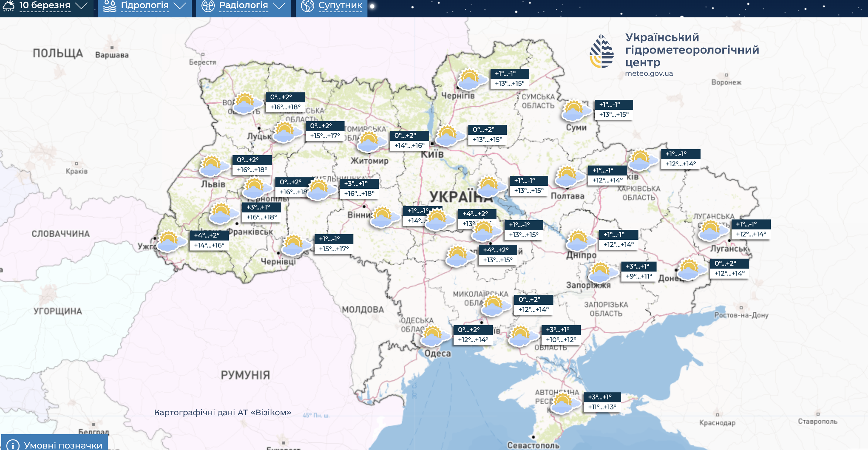Image resolution: width=868 pixels, height=450 pixels.
Task: Click the Radiology radiation symbol icon
Action: tap(208, 6)
